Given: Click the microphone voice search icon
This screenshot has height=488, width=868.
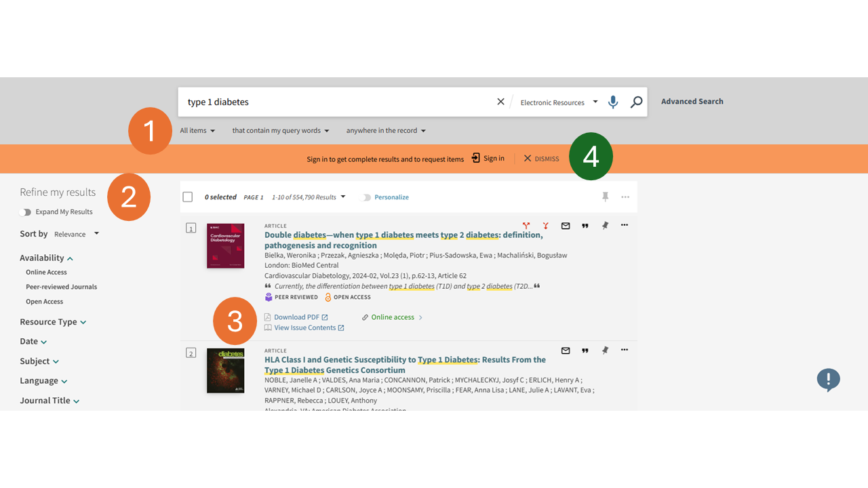Looking at the screenshot, I should coord(613,102).
